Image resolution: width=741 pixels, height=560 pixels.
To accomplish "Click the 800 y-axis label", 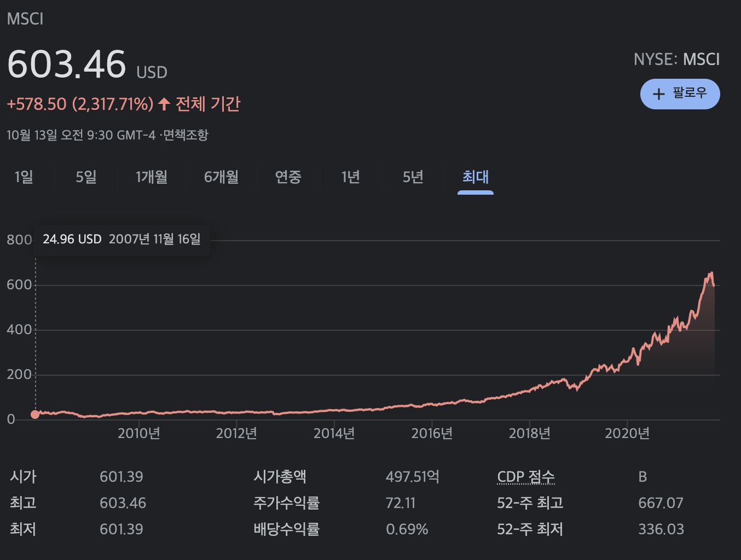I will click(19, 240).
